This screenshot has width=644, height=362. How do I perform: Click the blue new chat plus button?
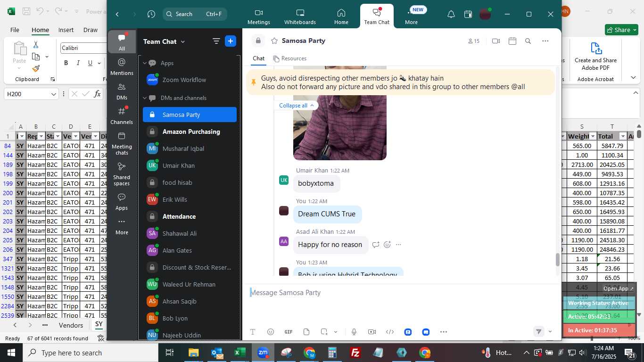point(231,41)
